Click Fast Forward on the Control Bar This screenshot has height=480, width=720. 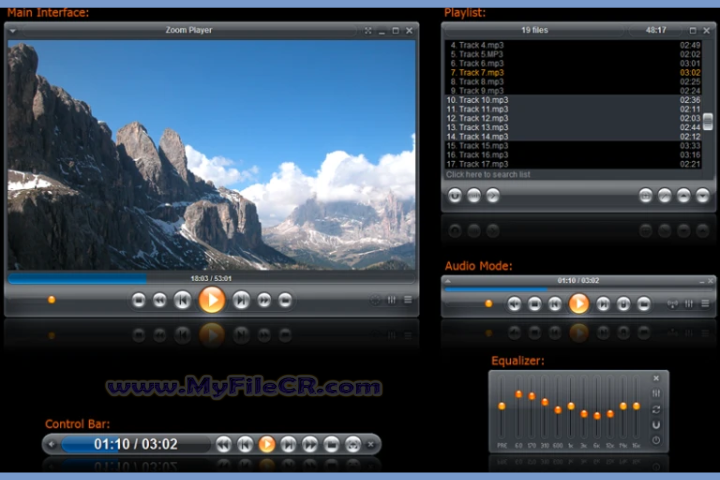pos(310,444)
